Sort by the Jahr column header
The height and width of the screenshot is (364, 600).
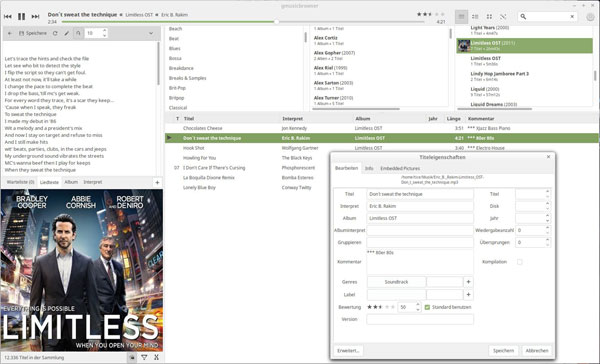point(433,119)
